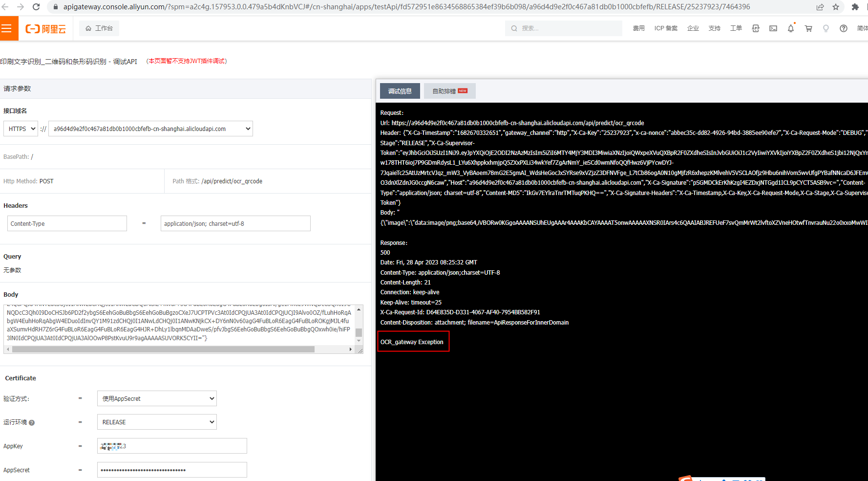Click the OCR_gateway Exception message
Viewport: 868px width, 481px height.
coord(412,342)
